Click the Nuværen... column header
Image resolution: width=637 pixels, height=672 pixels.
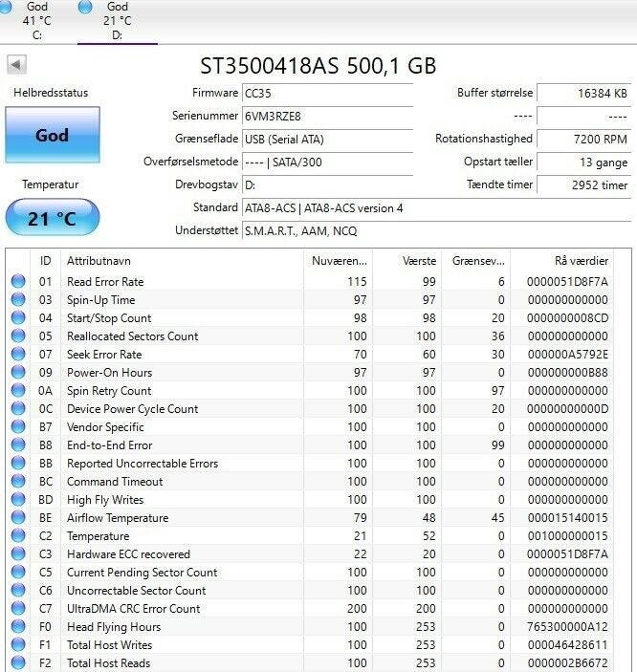click(x=338, y=261)
